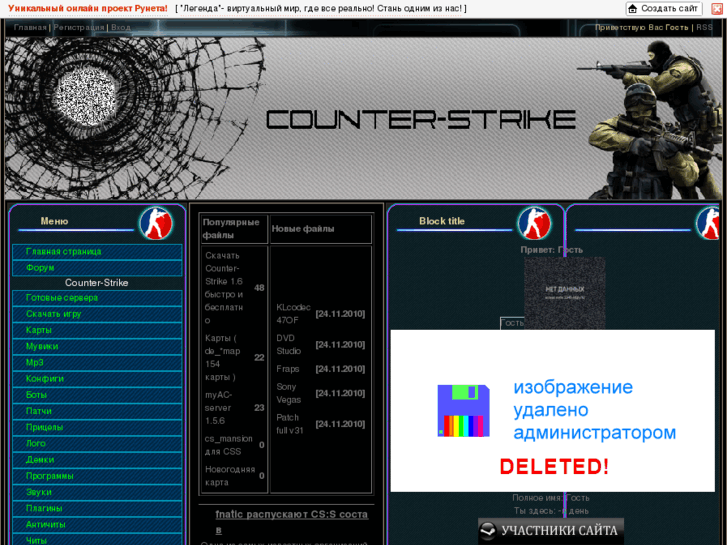Image resolution: width=727 pixels, height=545 pixels.
Task: Open Sony Vegas new file link
Action: [289, 393]
